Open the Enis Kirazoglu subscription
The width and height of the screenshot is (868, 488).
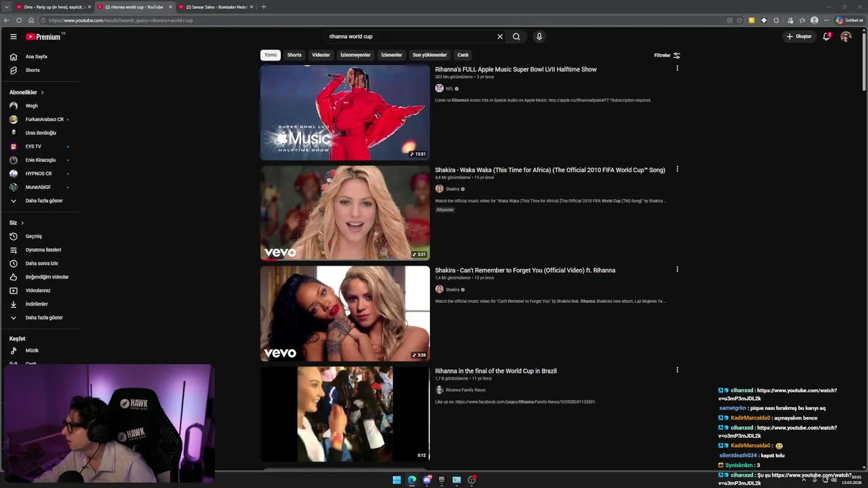tap(41, 160)
